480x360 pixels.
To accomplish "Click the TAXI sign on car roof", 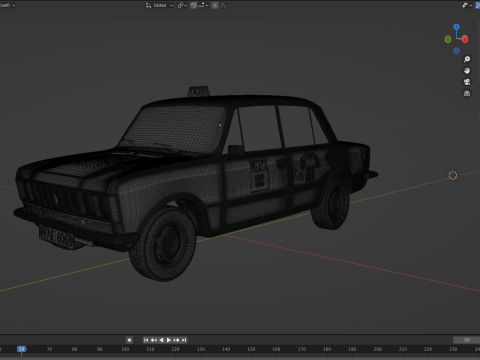I will click(199, 91).
